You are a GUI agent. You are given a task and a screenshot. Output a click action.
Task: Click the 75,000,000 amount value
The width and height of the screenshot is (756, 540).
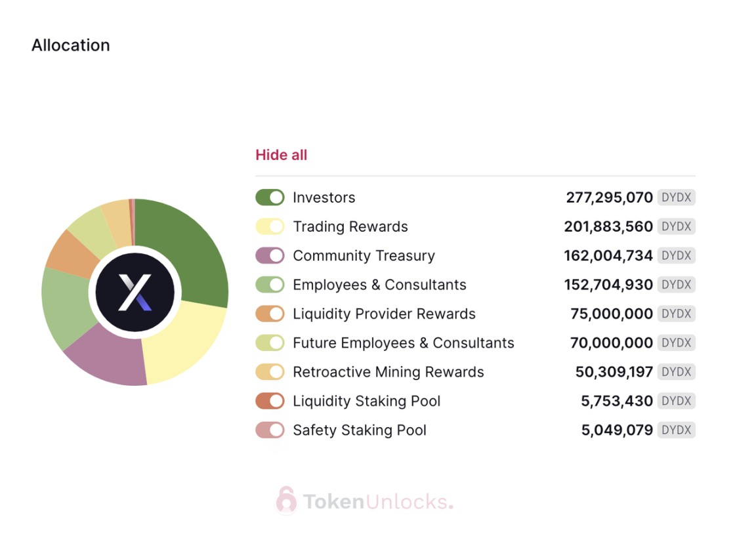pyautogui.click(x=612, y=314)
